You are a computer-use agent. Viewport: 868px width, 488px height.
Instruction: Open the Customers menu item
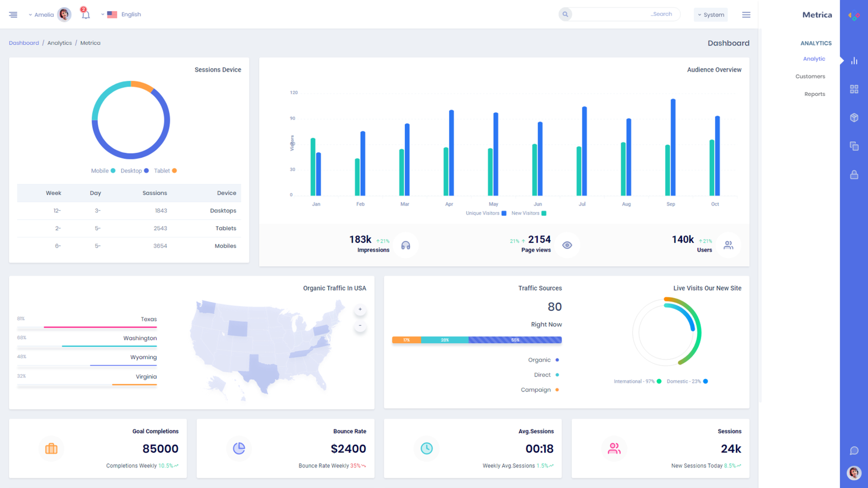pos(810,76)
